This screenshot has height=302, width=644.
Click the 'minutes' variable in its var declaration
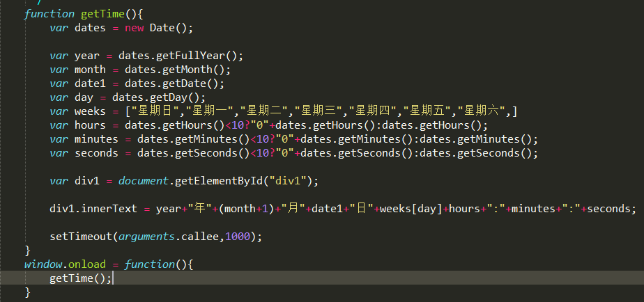tap(96, 139)
